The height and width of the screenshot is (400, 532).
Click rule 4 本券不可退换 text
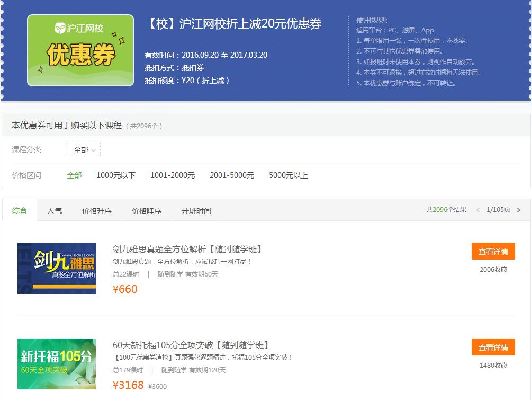point(419,73)
